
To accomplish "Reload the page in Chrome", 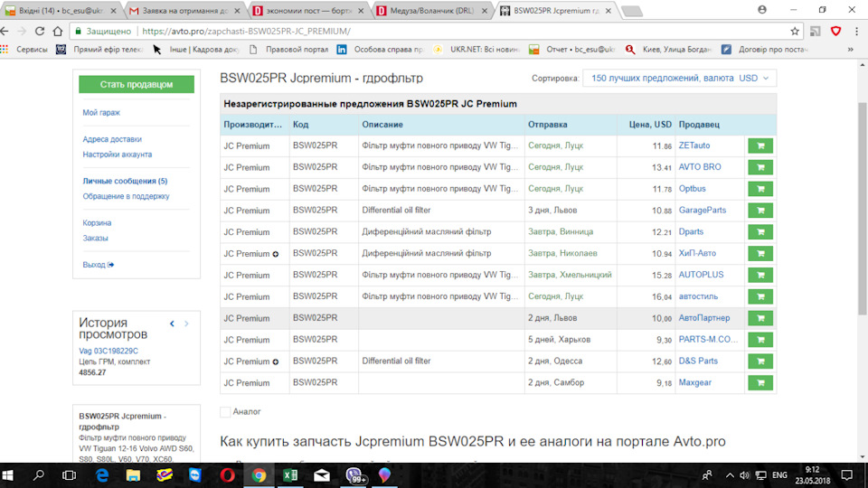I will coord(52,31).
